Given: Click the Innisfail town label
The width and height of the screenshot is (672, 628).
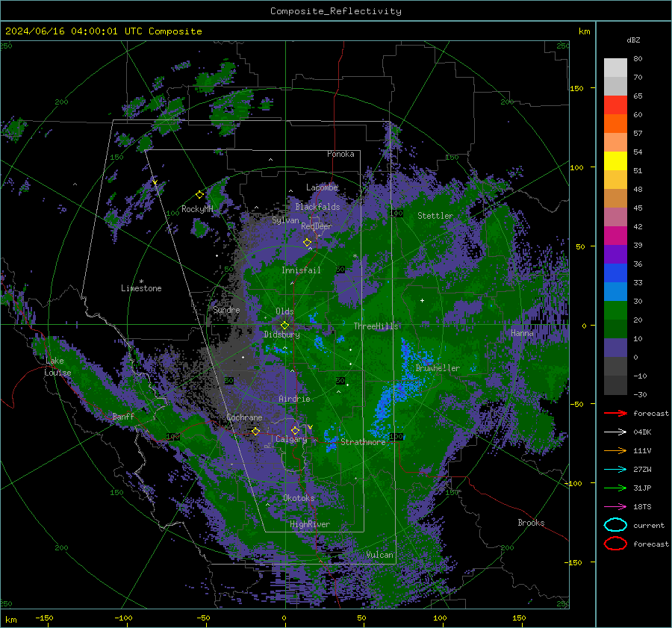Looking at the screenshot, I should click(x=301, y=270).
